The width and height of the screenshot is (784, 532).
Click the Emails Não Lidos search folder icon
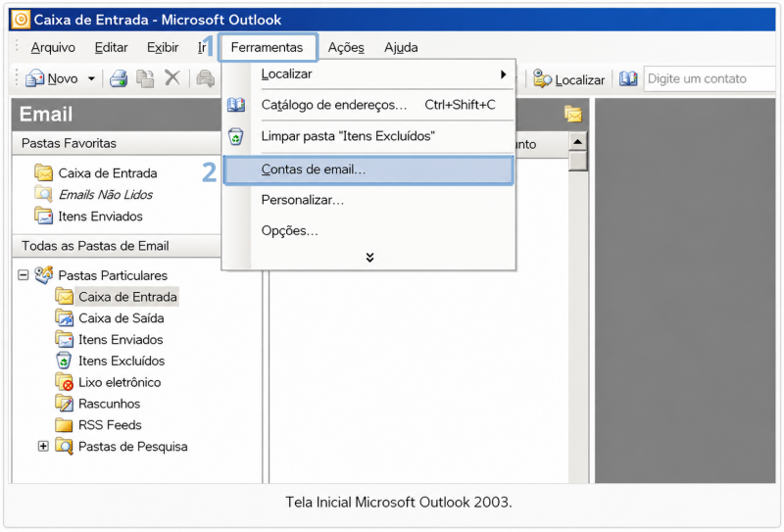coord(43,194)
